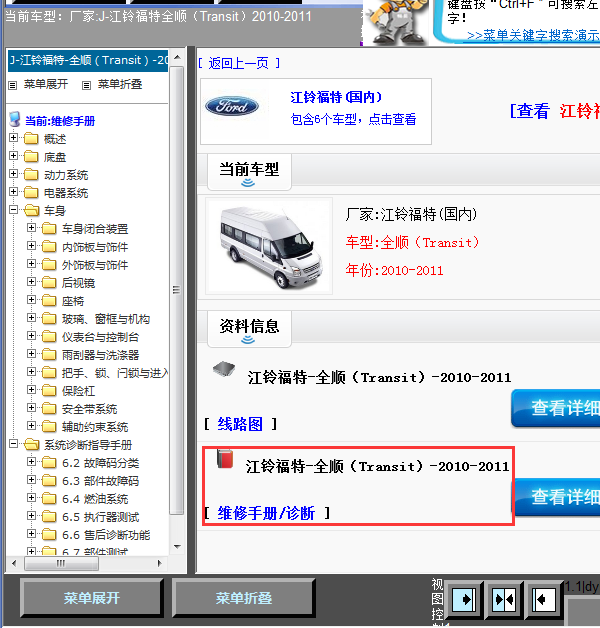
Task: Click the open 车身 folder icon
Action: [x=31, y=210]
